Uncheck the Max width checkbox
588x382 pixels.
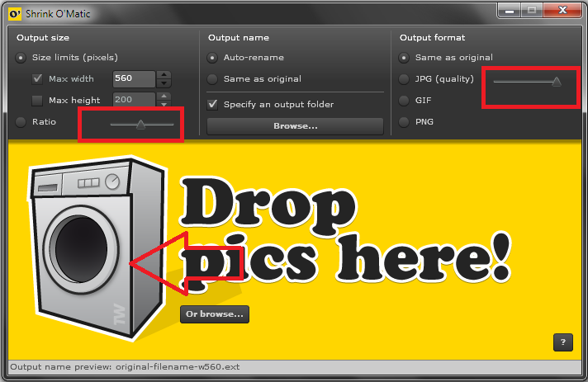(x=37, y=78)
